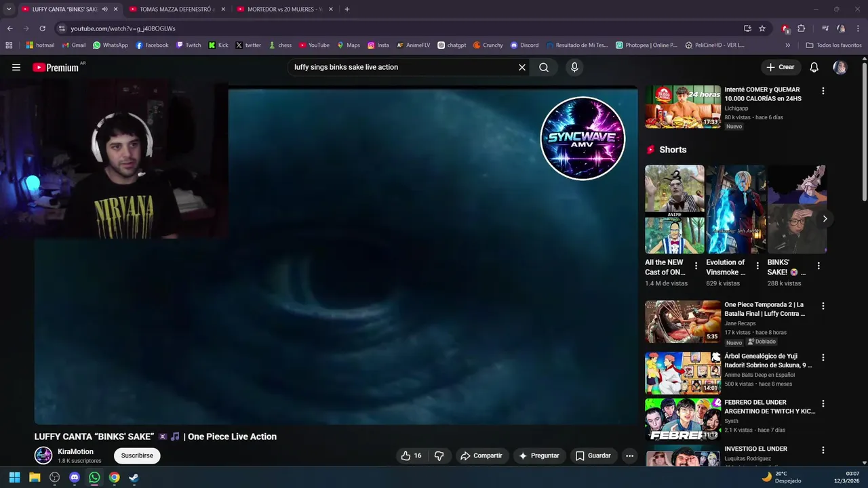Image resolution: width=868 pixels, height=488 pixels.
Task: Open options for 'All the NEW Cast' short
Action: [x=696, y=266]
